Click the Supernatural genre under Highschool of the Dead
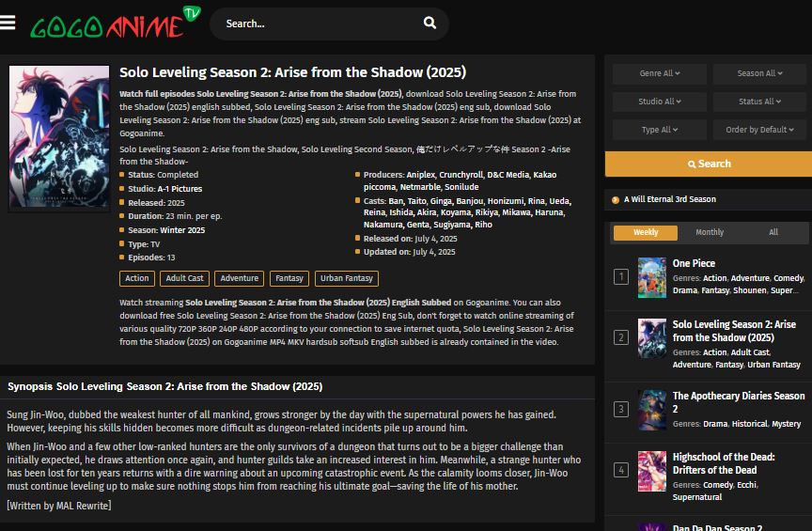812x531 pixels. (697, 497)
